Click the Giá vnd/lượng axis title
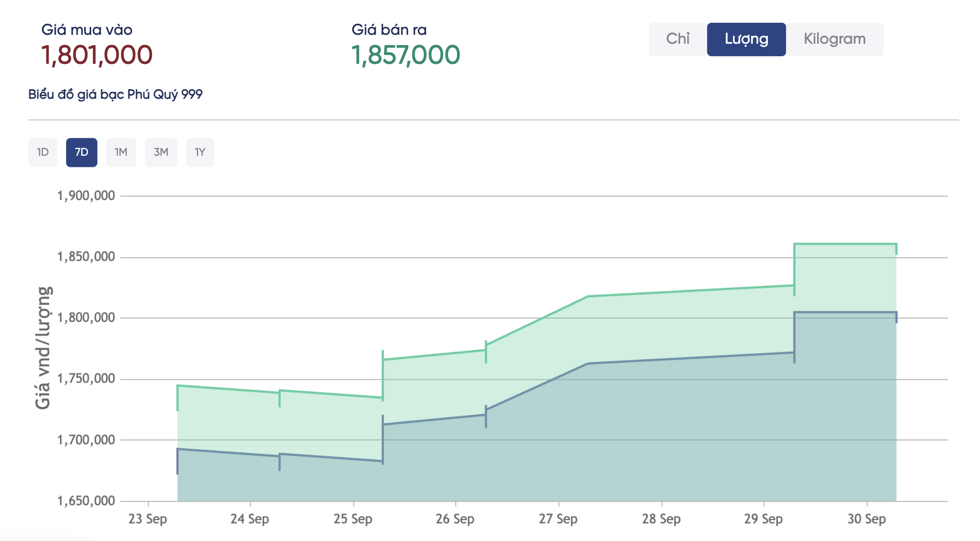The image size is (980, 541). pos(43,348)
